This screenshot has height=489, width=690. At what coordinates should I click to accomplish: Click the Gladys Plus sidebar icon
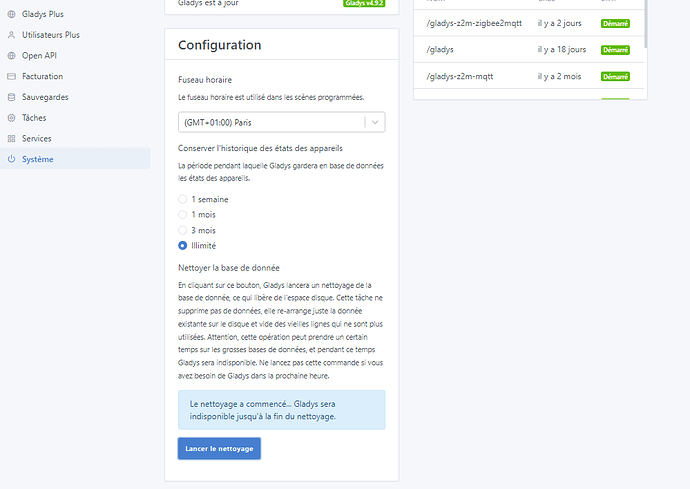click(x=11, y=14)
